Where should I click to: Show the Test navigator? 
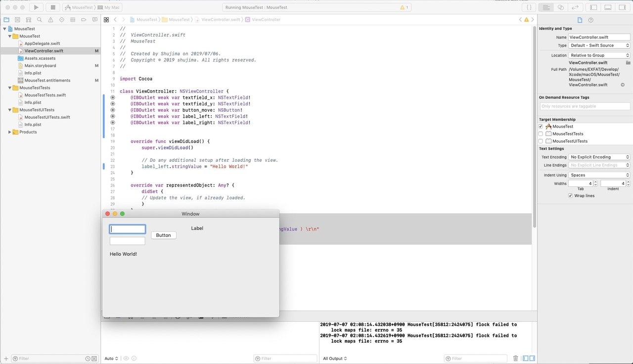[x=61, y=20]
